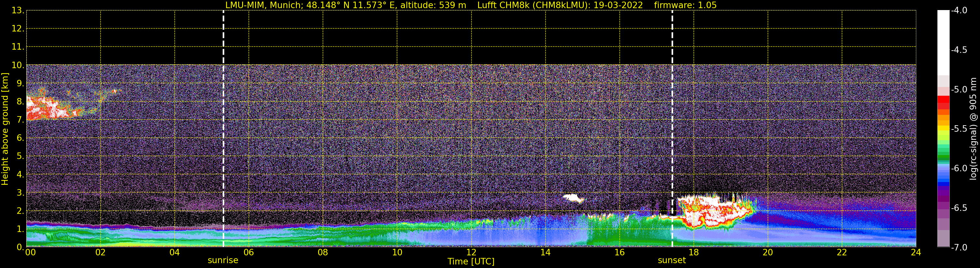Select the "Time [UTC]" axis title
Viewport: 980px width, 268px height.
click(x=471, y=262)
